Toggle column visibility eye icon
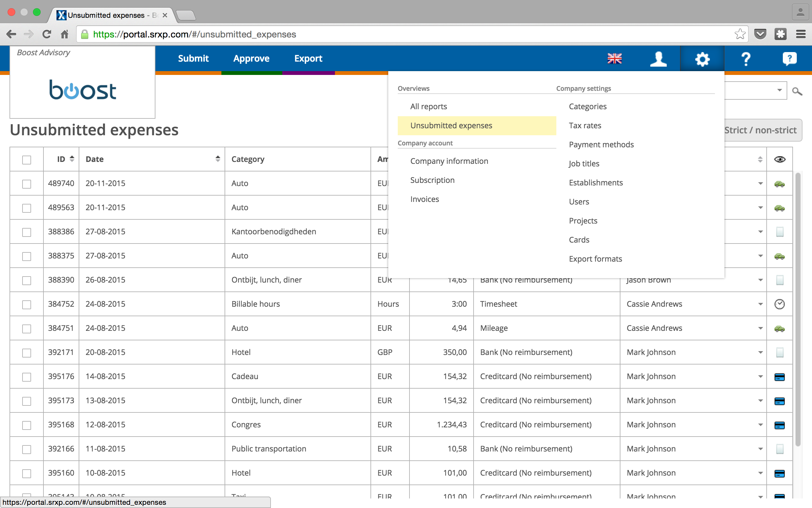Viewport: 812px width, 508px height. (x=780, y=159)
